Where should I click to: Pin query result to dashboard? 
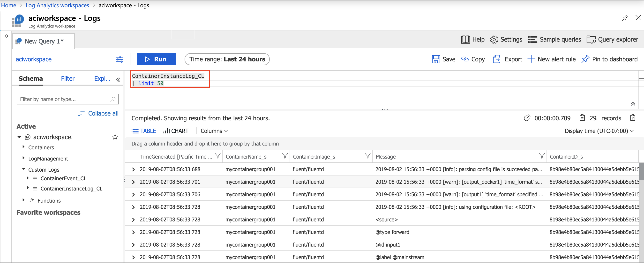[x=609, y=59]
